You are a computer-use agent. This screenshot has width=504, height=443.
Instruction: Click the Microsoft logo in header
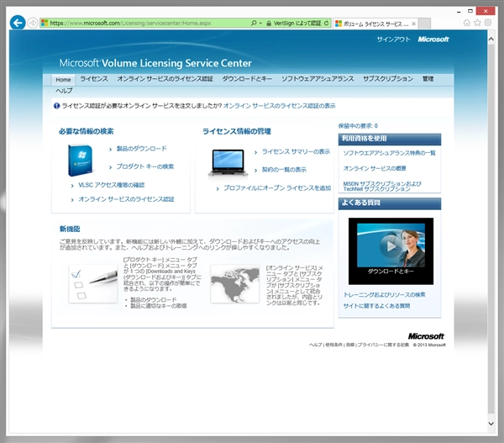click(433, 40)
